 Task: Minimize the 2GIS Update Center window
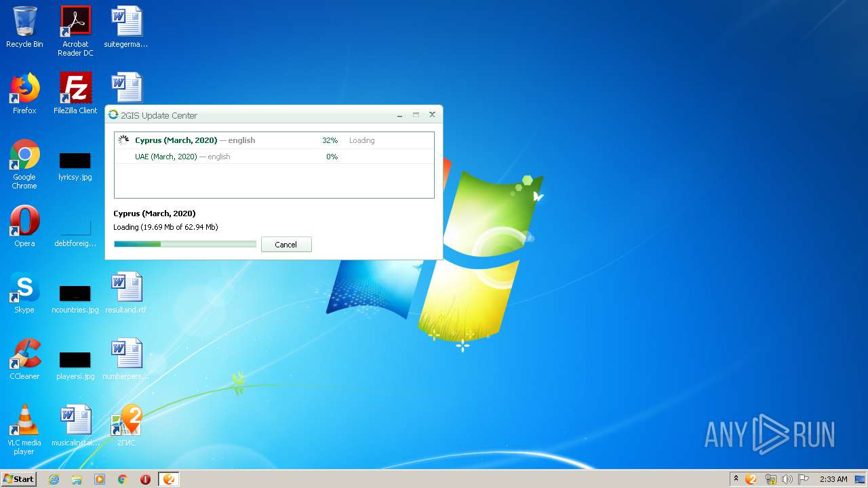coord(400,115)
